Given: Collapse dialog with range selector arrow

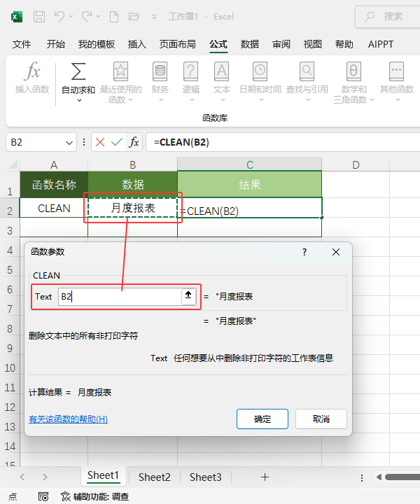Looking at the screenshot, I should [188, 295].
